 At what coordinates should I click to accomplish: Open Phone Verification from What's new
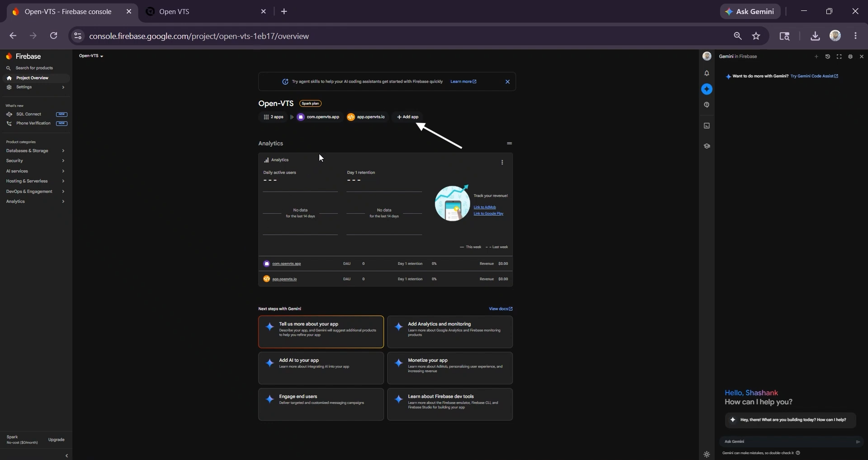coord(36,123)
